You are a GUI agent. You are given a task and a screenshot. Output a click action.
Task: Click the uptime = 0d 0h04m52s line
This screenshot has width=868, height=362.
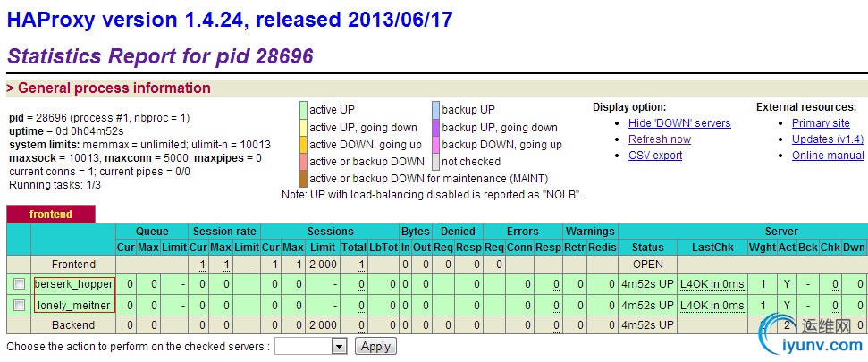click(66, 131)
